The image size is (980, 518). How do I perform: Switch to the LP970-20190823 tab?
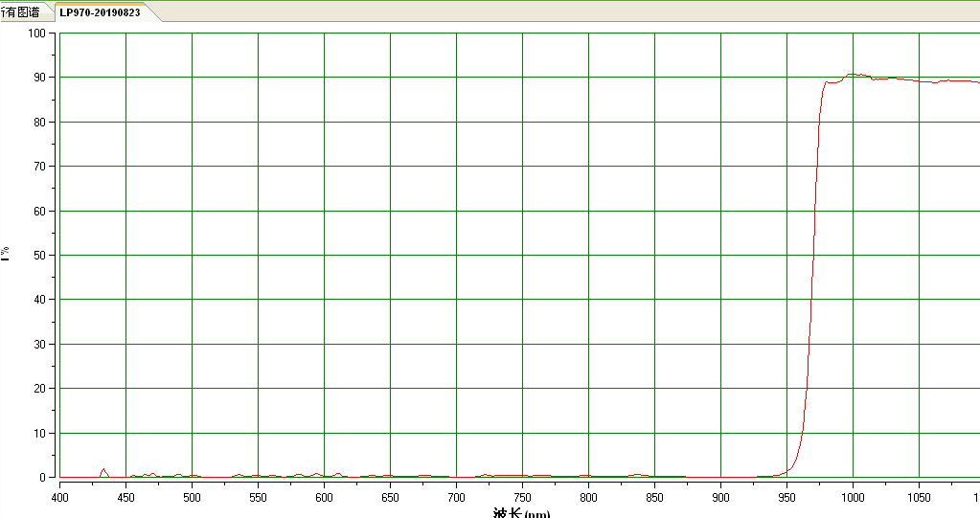click(100, 11)
